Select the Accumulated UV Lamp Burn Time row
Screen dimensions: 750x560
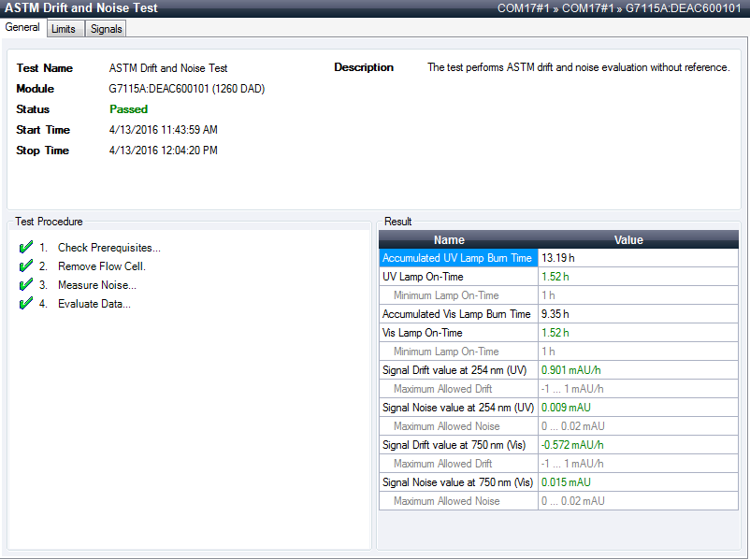tap(457, 258)
